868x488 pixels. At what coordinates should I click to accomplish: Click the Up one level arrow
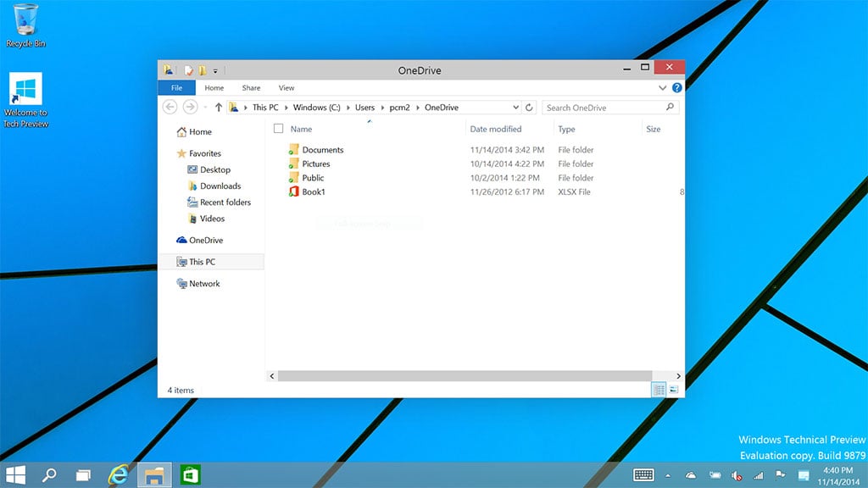point(219,108)
